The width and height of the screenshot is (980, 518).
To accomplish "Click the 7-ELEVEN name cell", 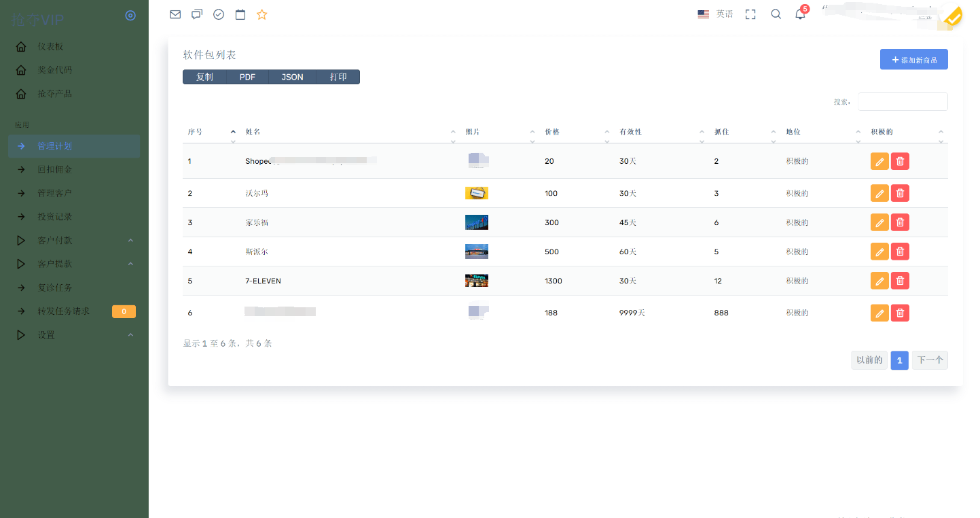I will (263, 281).
